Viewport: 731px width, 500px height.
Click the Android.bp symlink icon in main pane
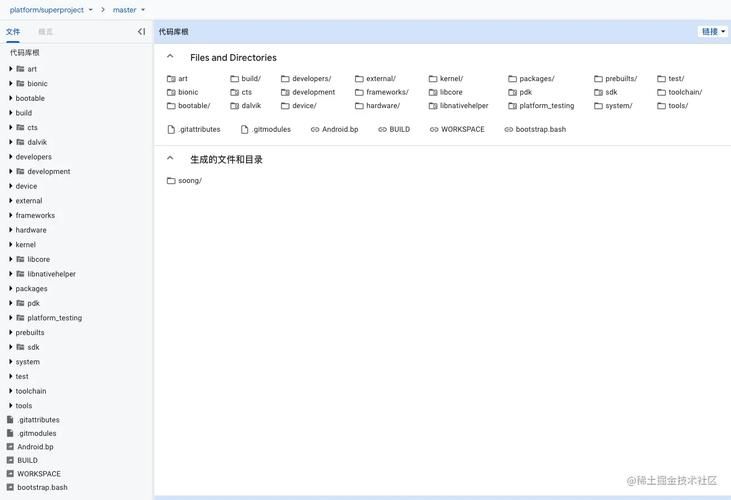315,130
